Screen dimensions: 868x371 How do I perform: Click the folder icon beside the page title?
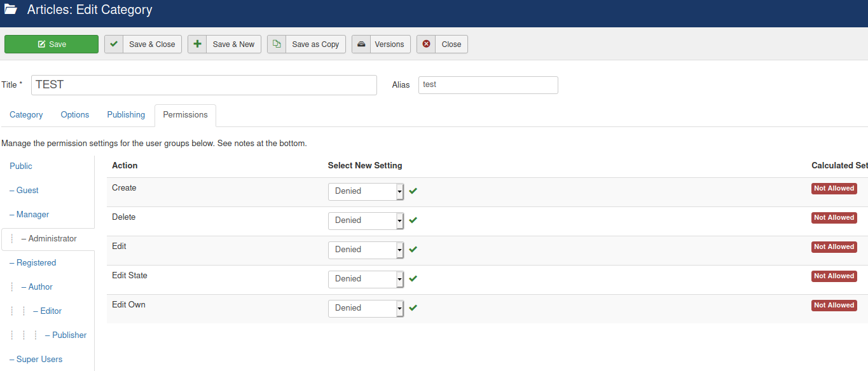tap(11, 10)
